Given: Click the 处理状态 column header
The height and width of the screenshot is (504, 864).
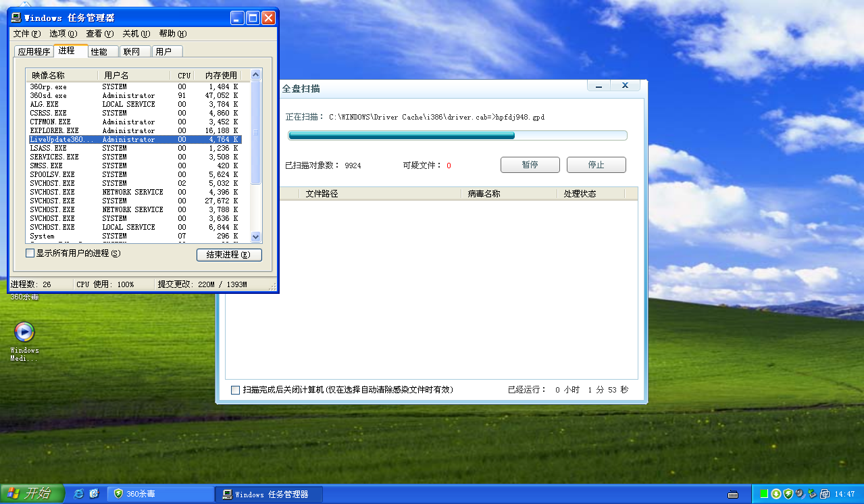Looking at the screenshot, I should pyautogui.click(x=592, y=193).
